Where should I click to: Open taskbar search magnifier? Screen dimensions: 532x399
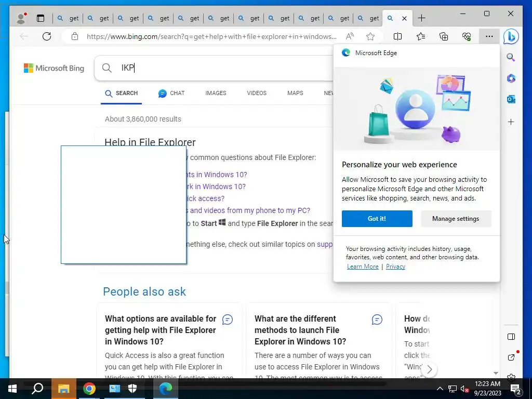pos(37,389)
